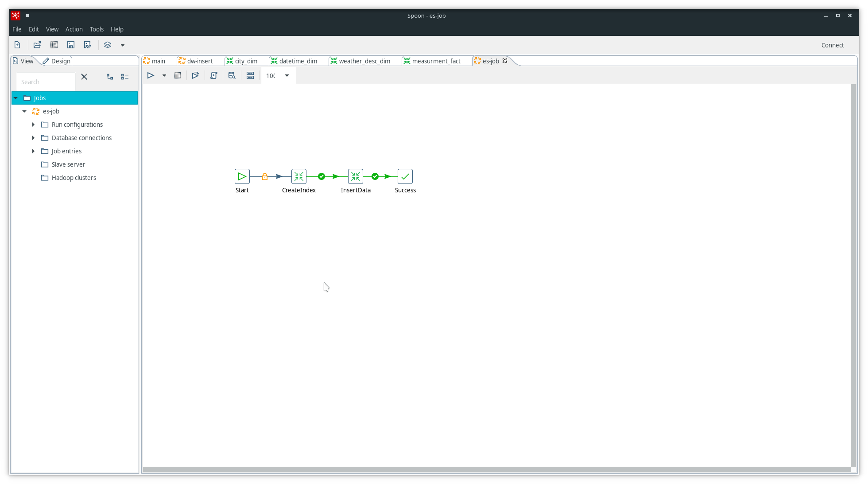Click the New file icon
The width and height of the screenshot is (868, 484).
coord(17,45)
